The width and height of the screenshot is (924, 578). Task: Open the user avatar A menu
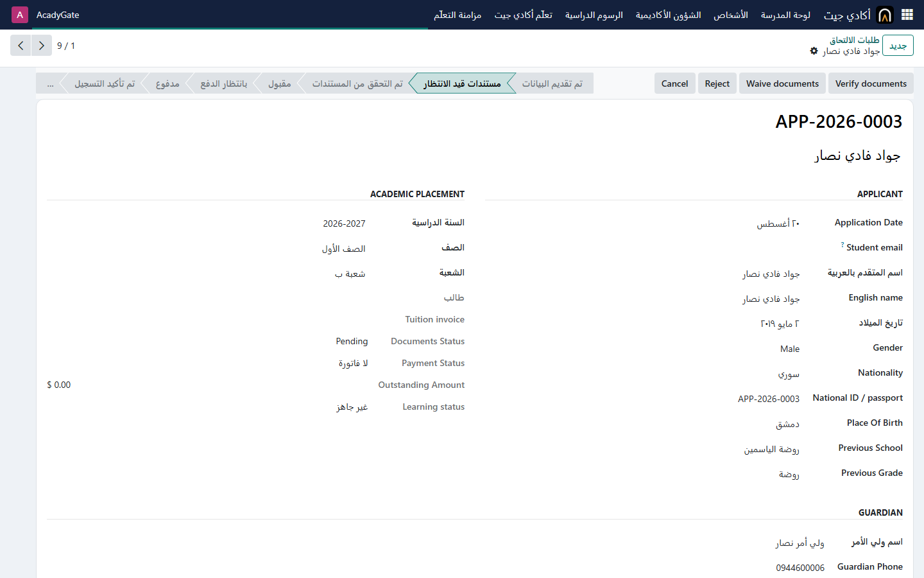[x=20, y=15]
